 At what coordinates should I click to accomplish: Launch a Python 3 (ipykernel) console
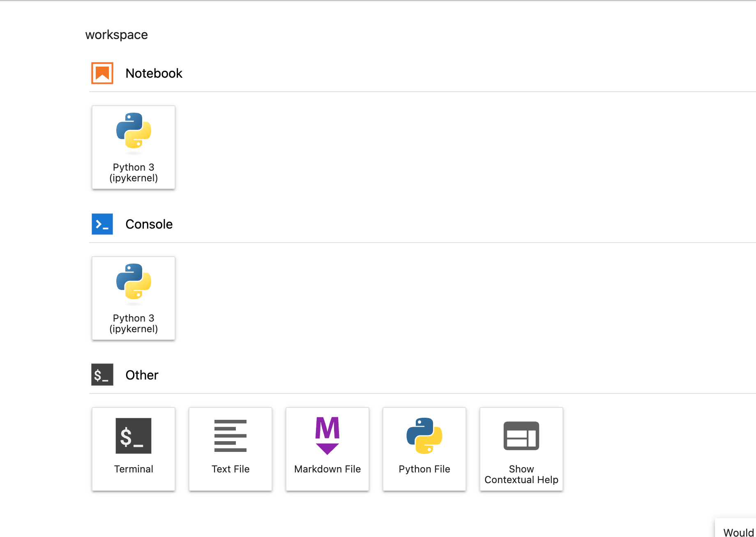pyautogui.click(x=134, y=298)
